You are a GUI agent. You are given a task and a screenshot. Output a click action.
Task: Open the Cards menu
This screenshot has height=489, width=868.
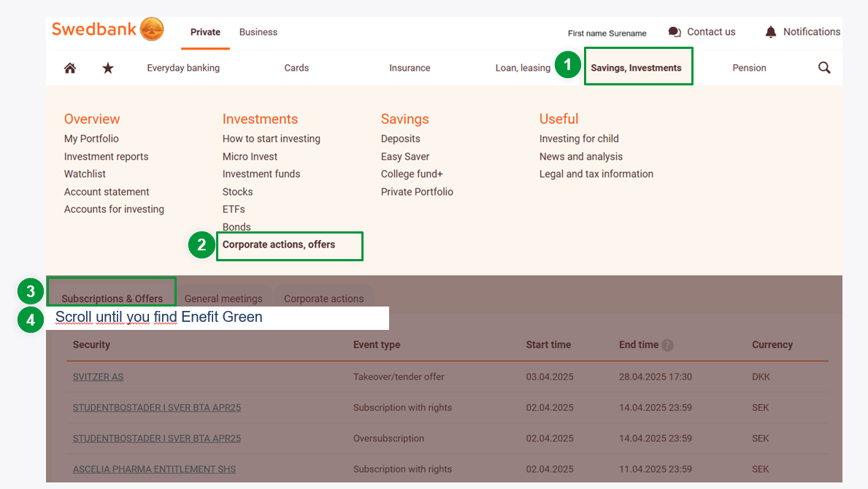(x=296, y=68)
